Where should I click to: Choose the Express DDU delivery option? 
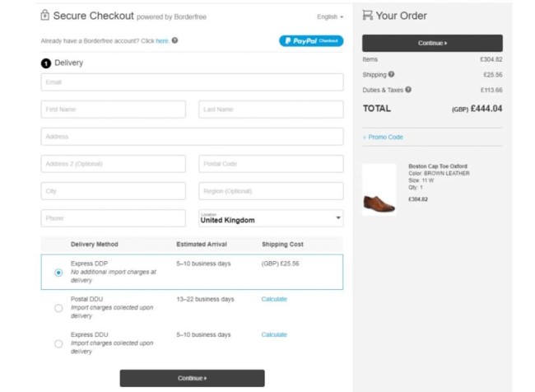tap(58, 344)
